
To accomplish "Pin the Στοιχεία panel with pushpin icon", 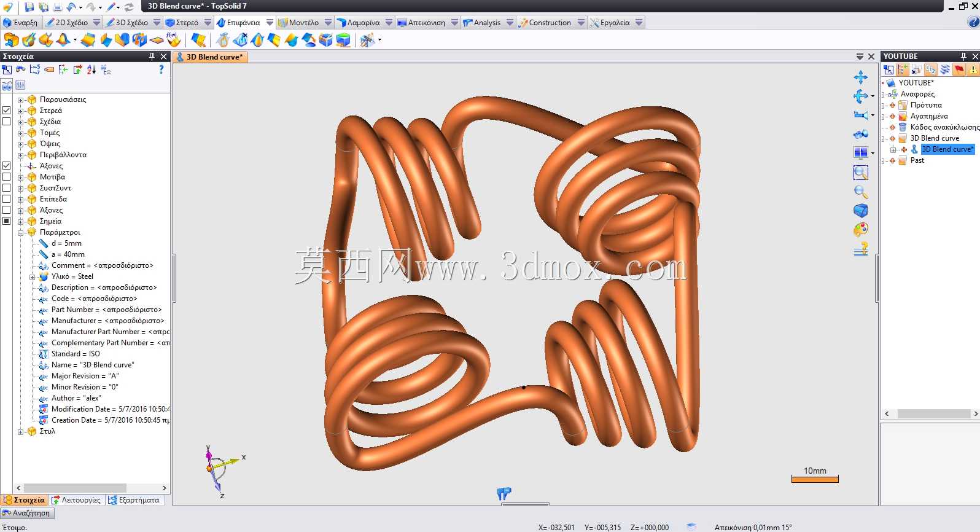I will pyautogui.click(x=152, y=57).
